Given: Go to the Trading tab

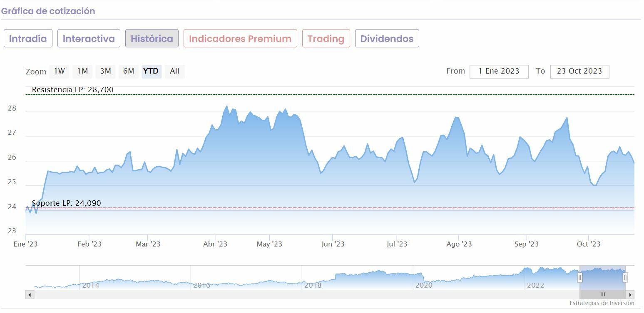Looking at the screenshot, I should pos(326,39).
